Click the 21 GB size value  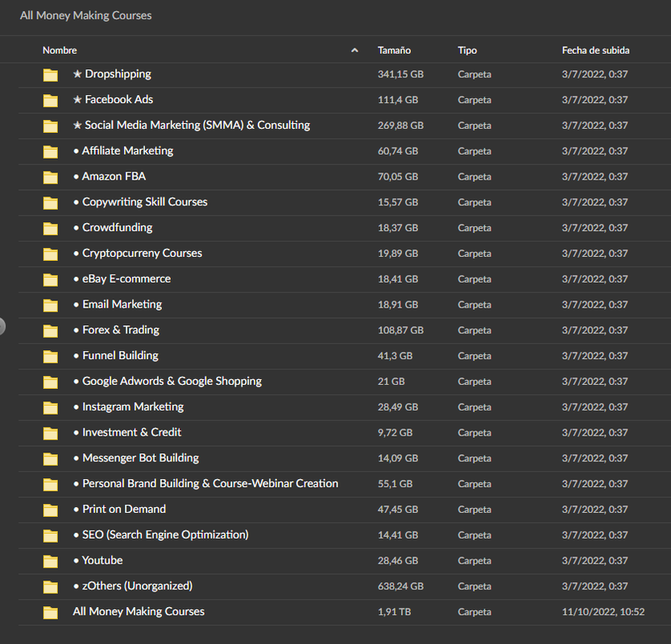[x=391, y=382]
